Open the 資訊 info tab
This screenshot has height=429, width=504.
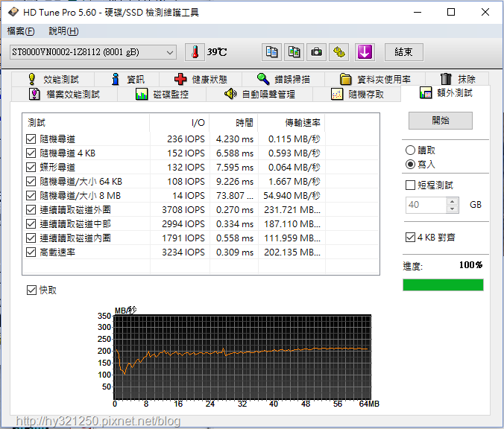[x=127, y=79]
